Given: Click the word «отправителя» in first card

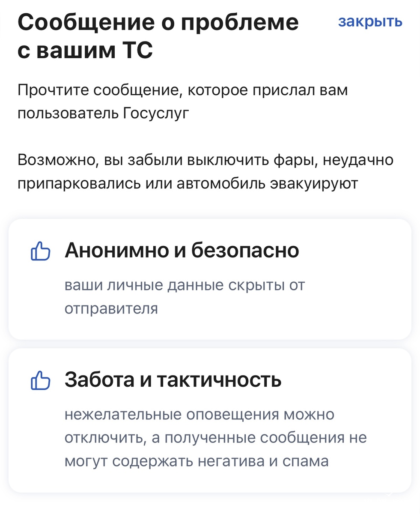Looking at the screenshot, I should tap(111, 308).
